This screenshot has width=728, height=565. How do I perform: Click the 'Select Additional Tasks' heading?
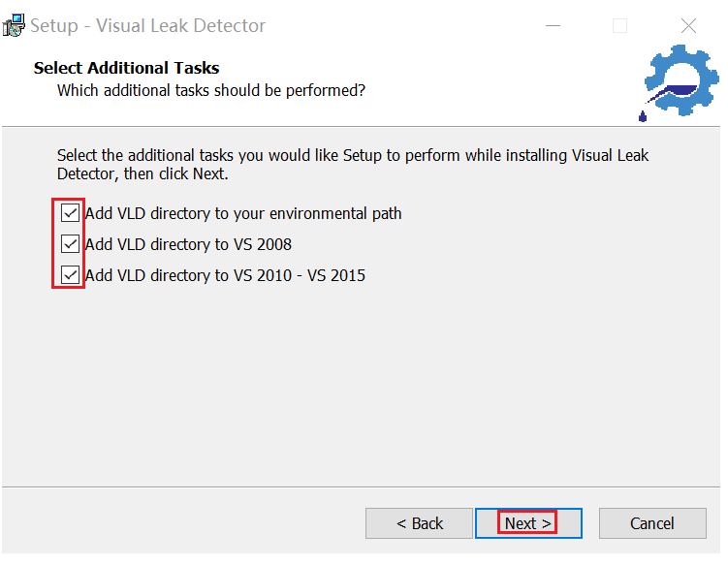(x=126, y=68)
